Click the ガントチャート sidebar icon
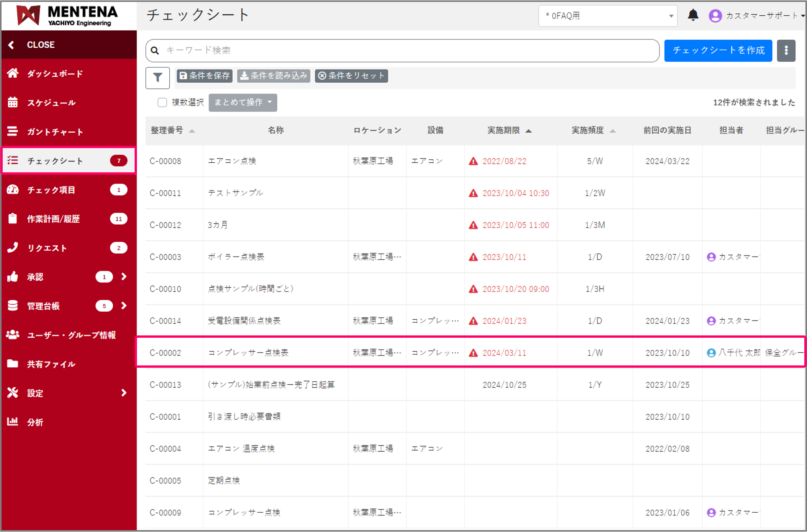The width and height of the screenshot is (807, 532). [13, 132]
